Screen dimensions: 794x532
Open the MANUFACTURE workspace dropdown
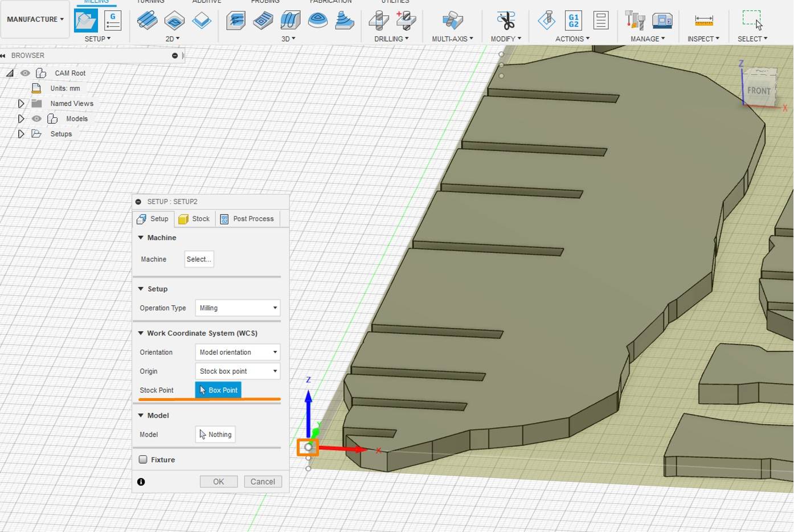pos(35,19)
